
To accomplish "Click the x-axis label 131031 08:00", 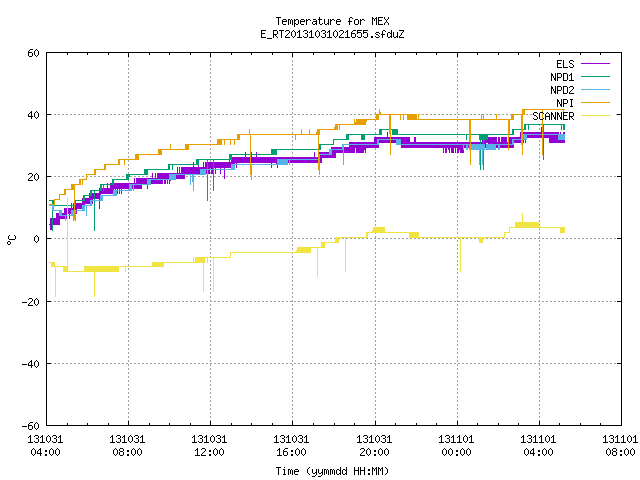I will 127,446.
